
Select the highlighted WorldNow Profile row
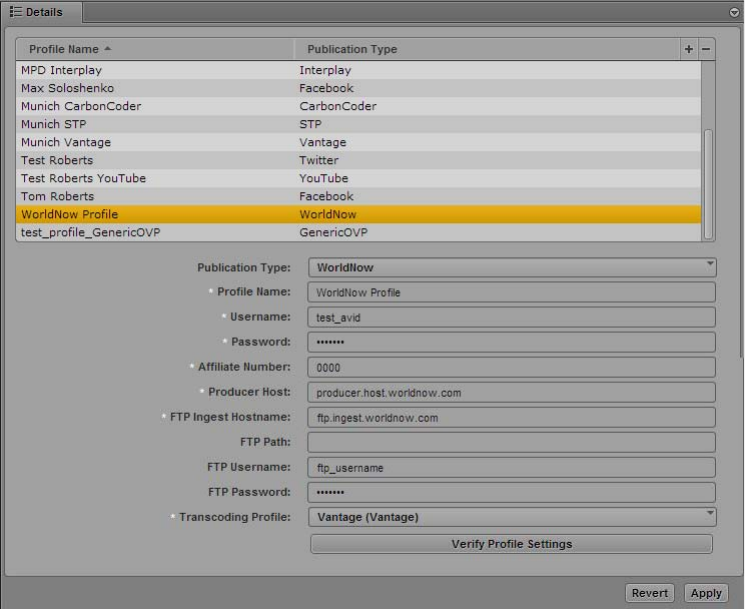[x=358, y=214]
